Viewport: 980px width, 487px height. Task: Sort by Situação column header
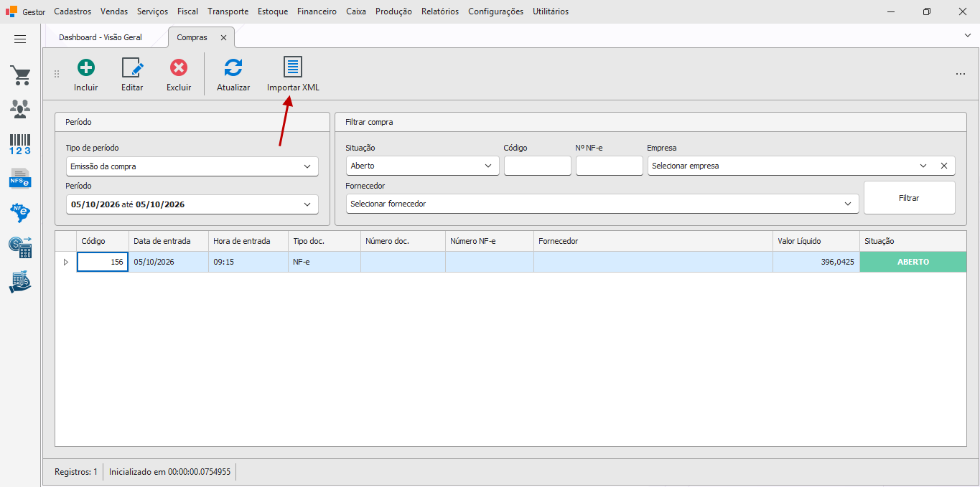(x=913, y=241)
